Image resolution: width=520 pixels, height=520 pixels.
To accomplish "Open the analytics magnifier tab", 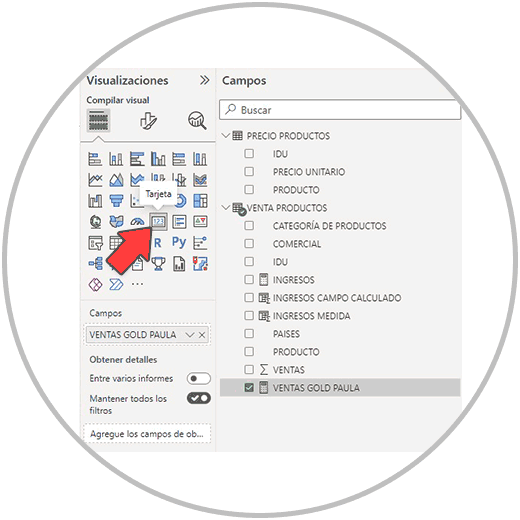I will click(x=197, y=120).
